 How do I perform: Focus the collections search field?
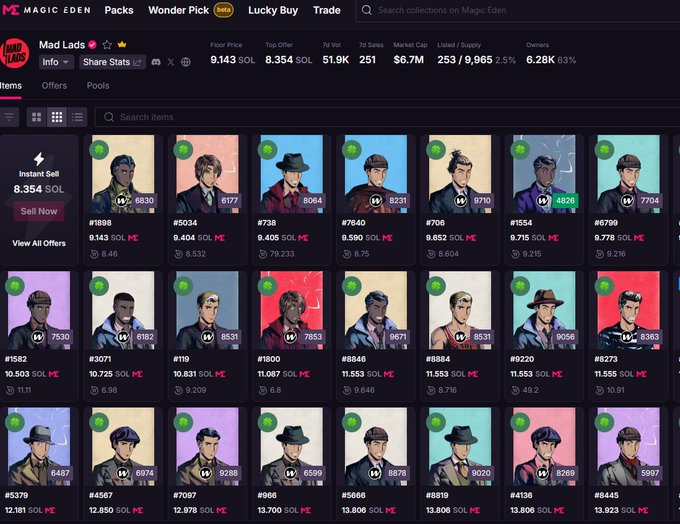516,10
